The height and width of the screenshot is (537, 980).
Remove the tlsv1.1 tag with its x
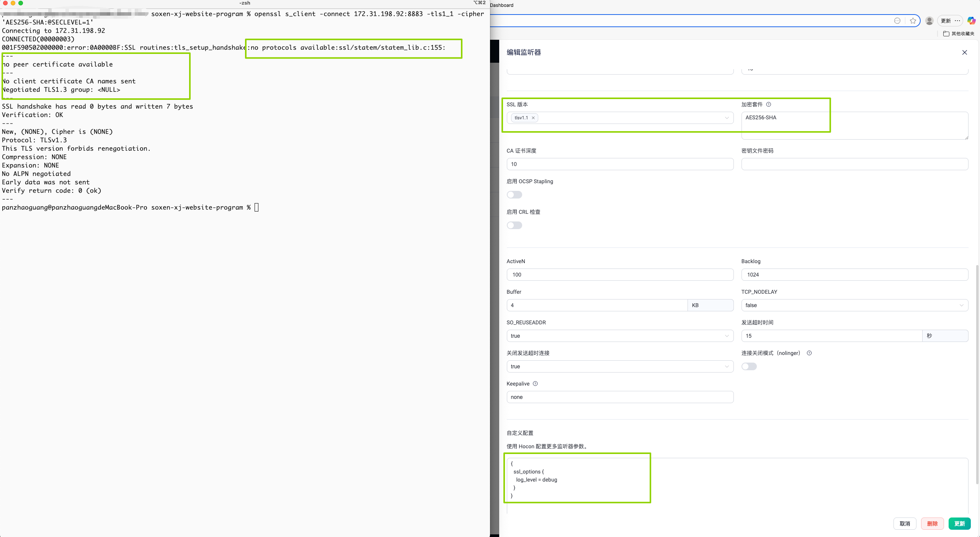click(533, 118)
